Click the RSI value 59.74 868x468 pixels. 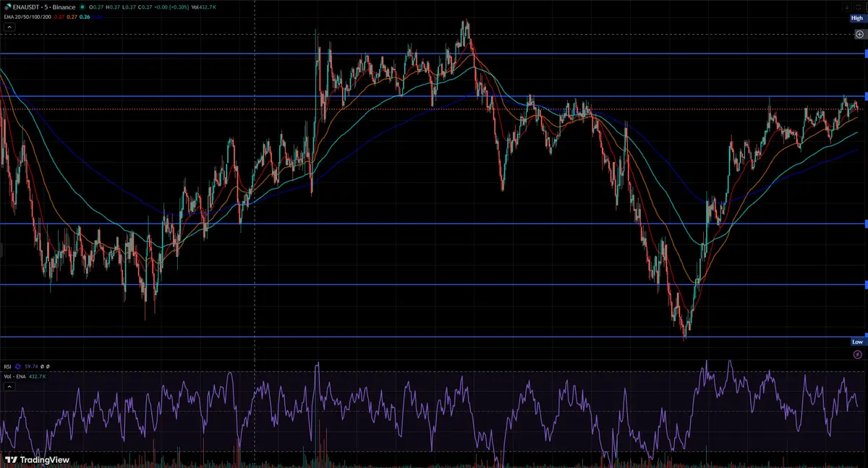(31, 367)
